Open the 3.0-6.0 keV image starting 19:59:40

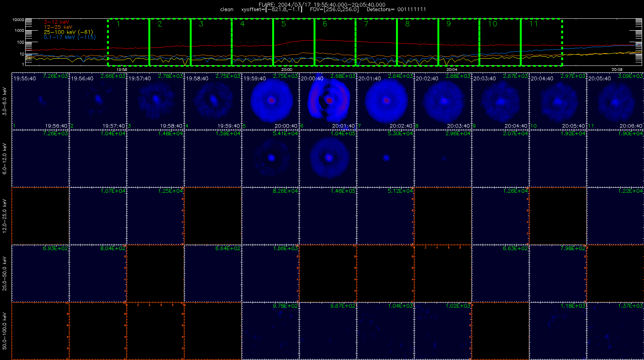[x=270, y=101]
